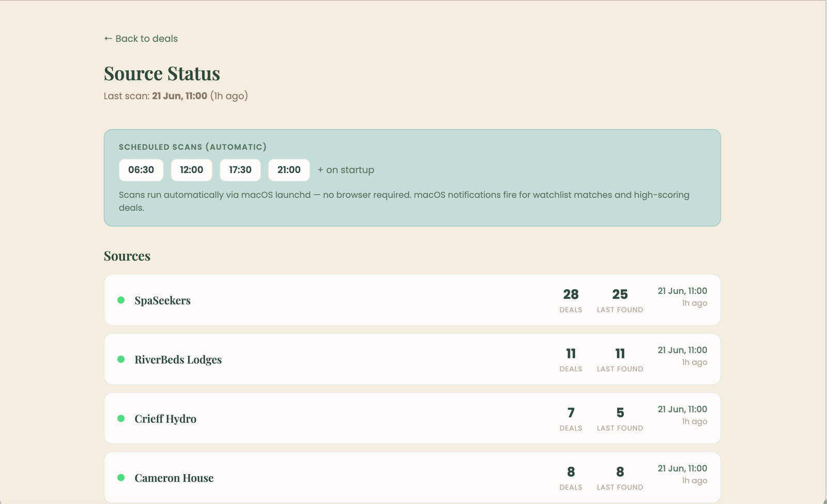Image resolution: width=827 pixels, height=504 pixels.
Task: Click SpaSeekers last found count 25
Action: (x=620, y=294)
